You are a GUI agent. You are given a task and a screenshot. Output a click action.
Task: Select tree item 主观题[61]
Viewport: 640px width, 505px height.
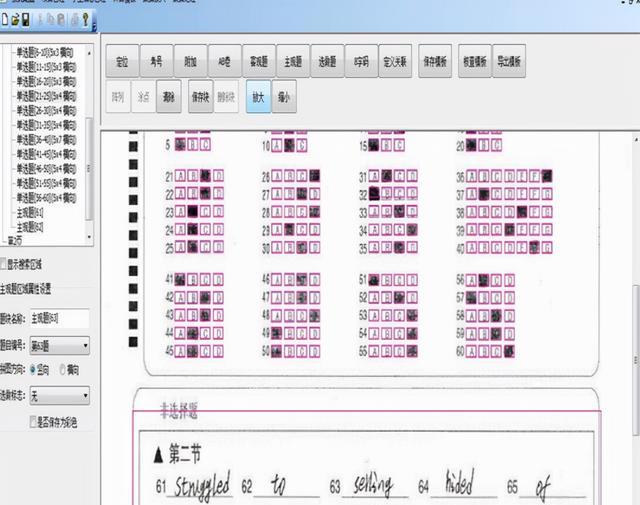[x=30, y=212]
